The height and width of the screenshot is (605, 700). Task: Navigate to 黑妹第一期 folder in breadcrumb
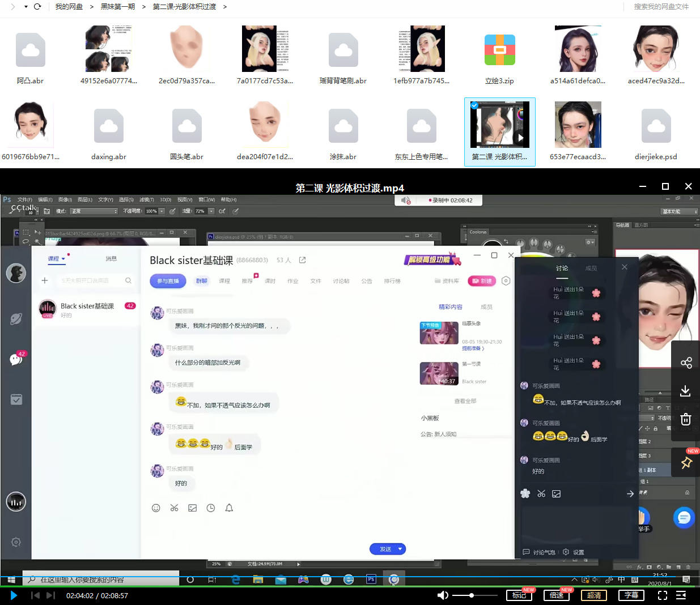coord(117,7)
